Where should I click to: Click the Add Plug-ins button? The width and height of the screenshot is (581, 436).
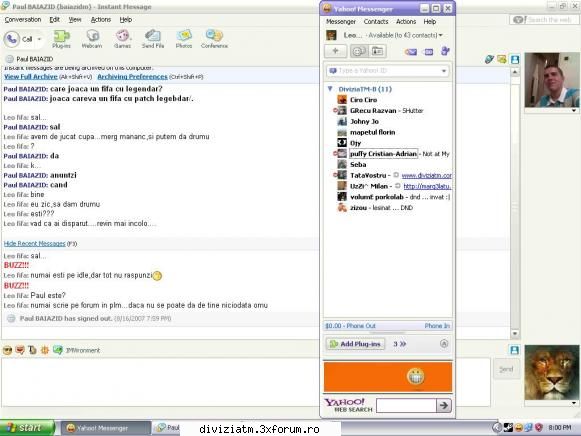355,344
